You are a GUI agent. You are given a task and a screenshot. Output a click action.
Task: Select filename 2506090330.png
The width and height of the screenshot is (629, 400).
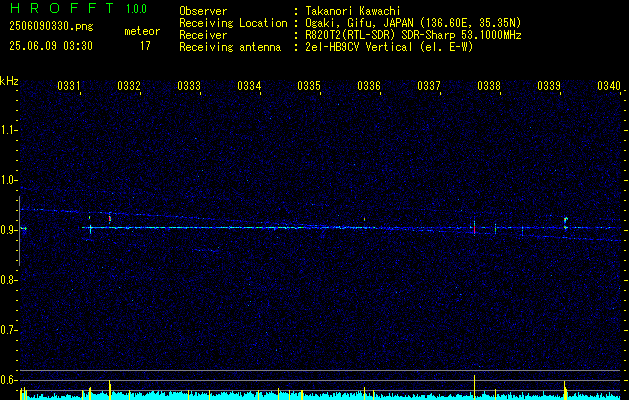(51, 27)
